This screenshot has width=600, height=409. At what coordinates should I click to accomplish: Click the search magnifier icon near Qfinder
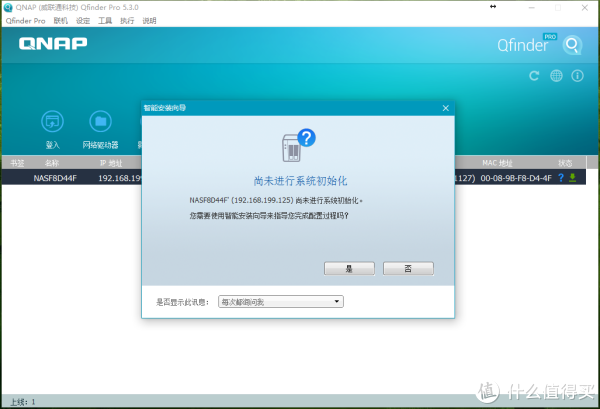[x=572, y=45]
